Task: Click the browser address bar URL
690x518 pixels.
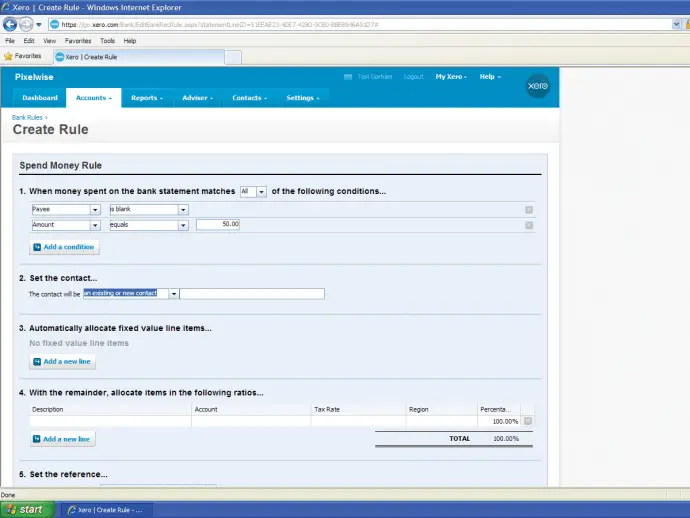Action: pos(220,25)
